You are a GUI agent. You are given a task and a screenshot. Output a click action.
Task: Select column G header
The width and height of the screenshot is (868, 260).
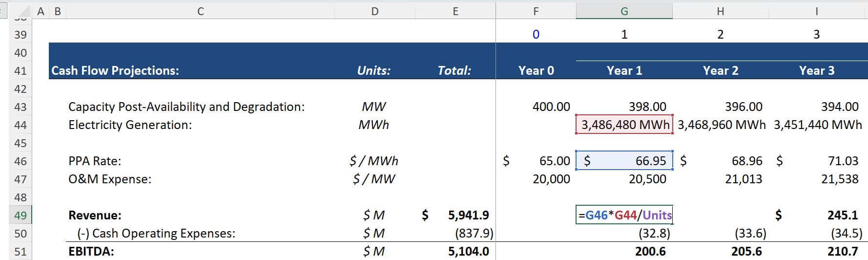pos(624,11)
